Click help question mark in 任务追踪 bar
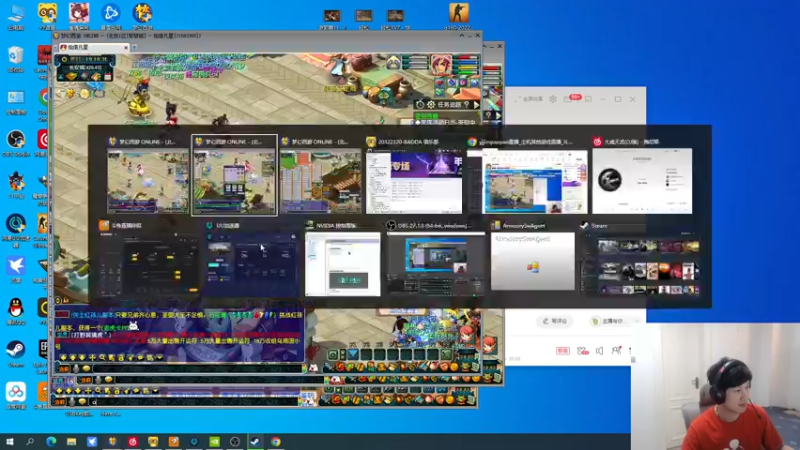Screen dimensions: 800x450 tap(466, 105)
